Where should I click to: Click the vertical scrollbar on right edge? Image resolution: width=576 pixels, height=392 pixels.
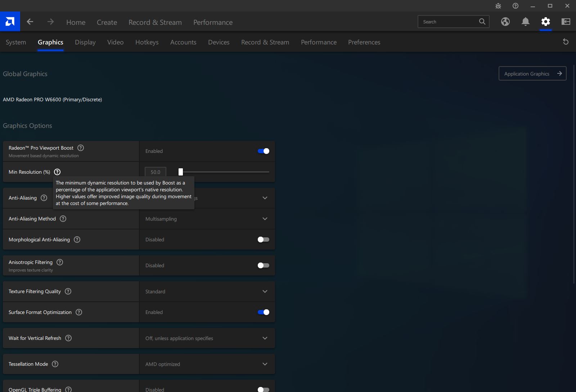[574, 175]
